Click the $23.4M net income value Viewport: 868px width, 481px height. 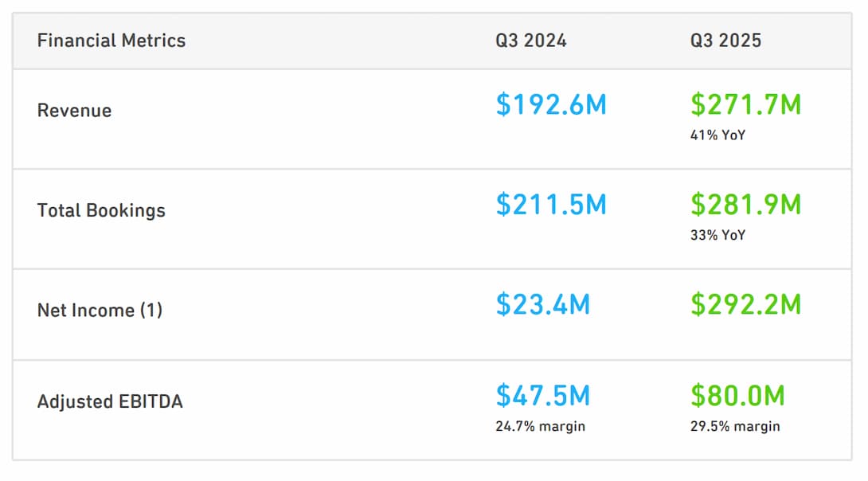[x=542, y=304]
